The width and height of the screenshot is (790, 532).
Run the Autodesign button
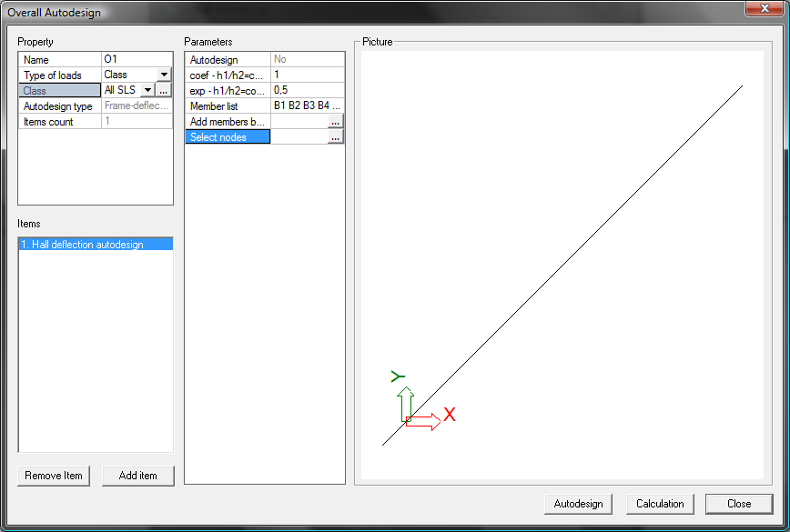click(x=578, y=504)
